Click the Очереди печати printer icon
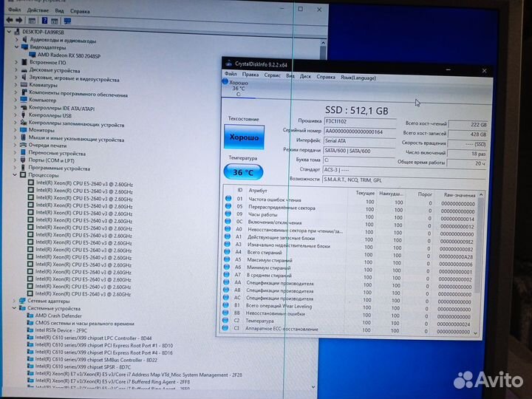The width and height of the screenshot is (532, 399). [x=23, y=145]
